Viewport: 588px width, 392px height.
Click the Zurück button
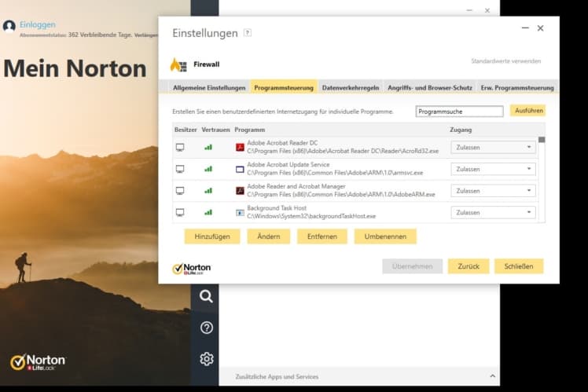469,266
